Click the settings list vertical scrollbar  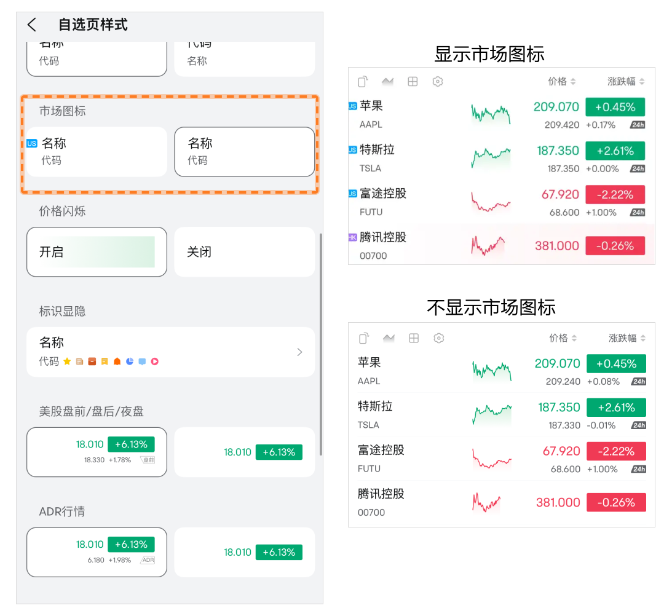320,344
